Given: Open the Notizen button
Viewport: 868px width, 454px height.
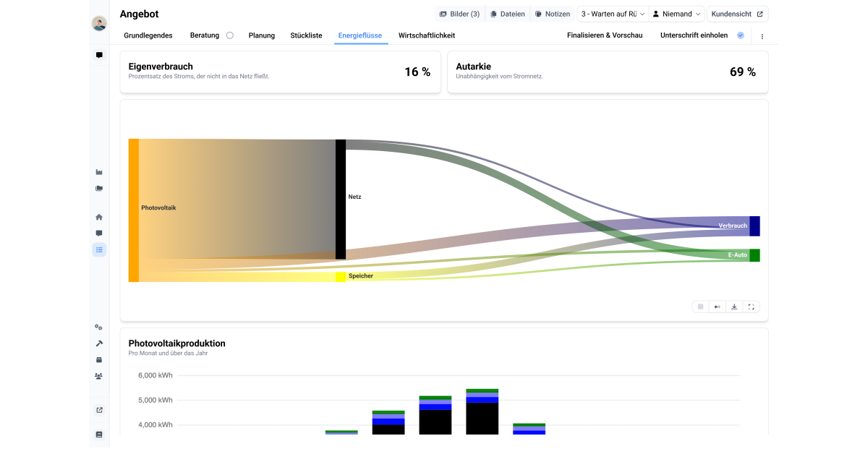Looking at the screenshot, I should click(553, 14).
